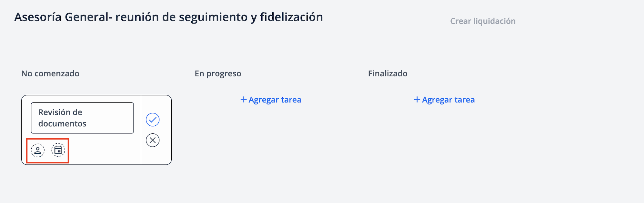Add a task in the Finalizado column

(444, 100)
